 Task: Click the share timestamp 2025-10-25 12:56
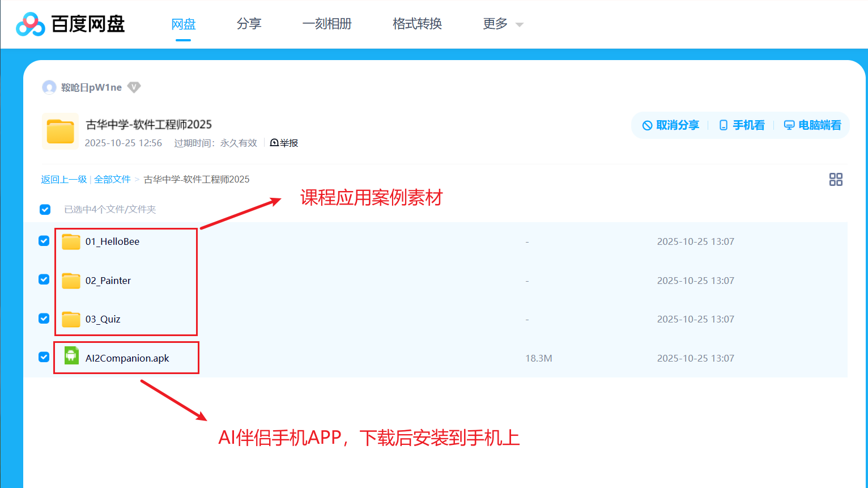click(x=124, y=143)
